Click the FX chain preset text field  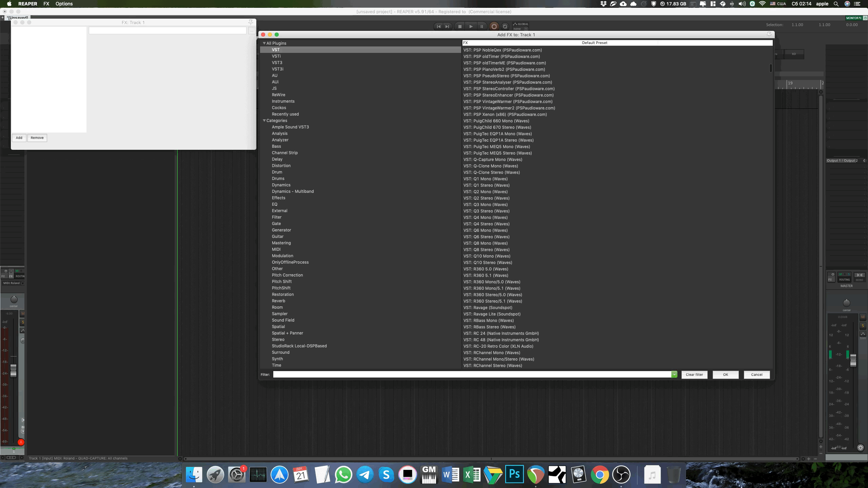(167, 31)
